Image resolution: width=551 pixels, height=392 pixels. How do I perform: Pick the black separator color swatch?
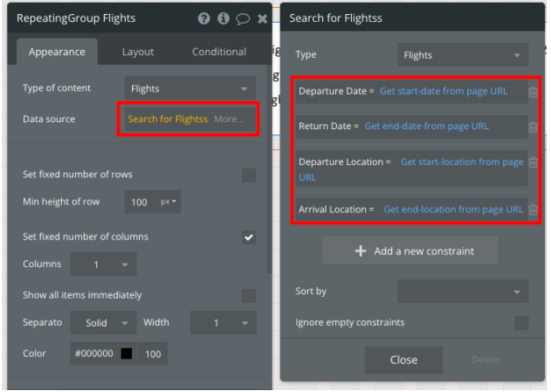click(x=127, y=354)
